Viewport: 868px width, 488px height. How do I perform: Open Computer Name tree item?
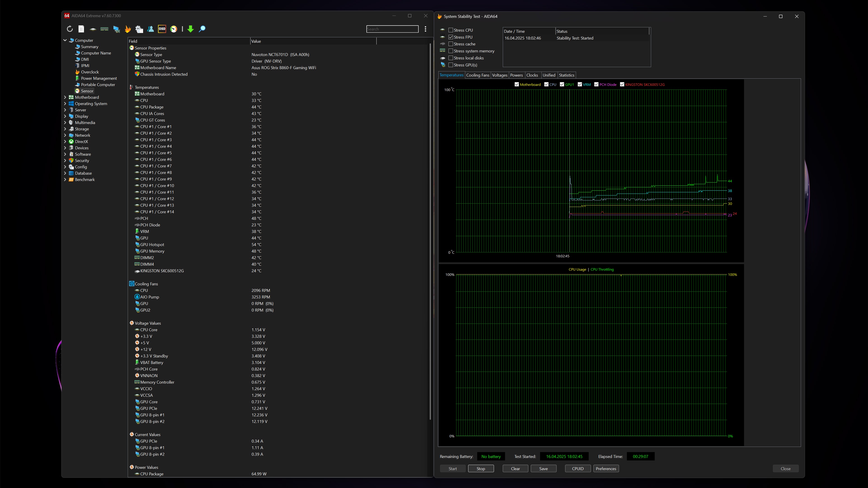96,53
